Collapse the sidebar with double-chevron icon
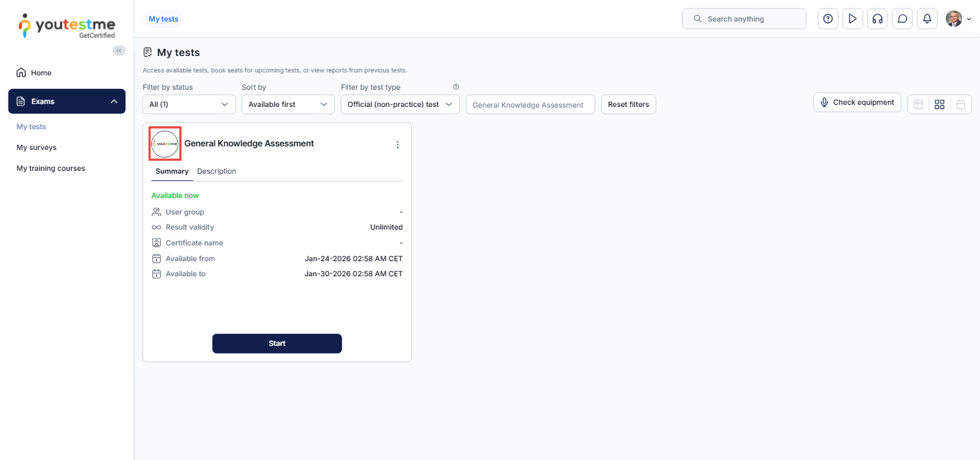Viewport: 980px width, 460px height. pos(119,50)
